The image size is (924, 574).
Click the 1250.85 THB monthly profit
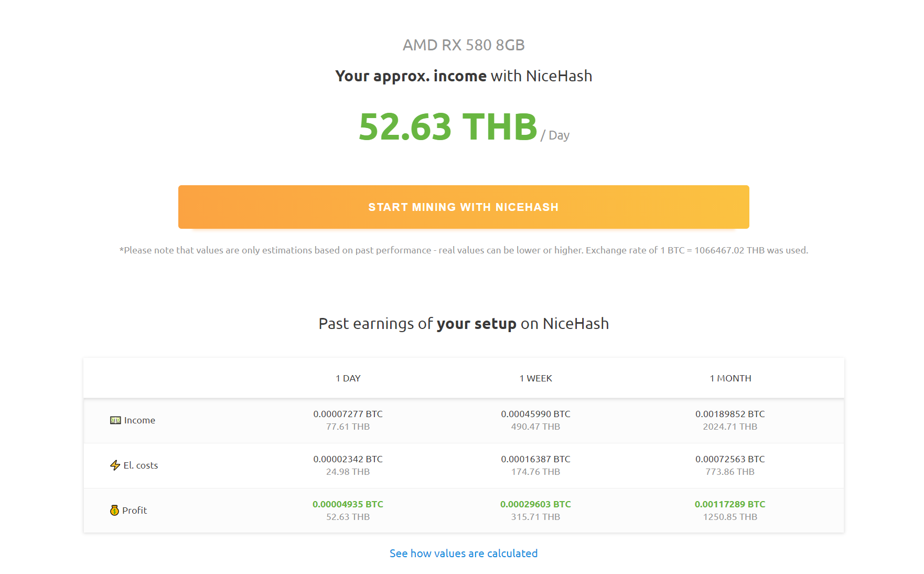tap(730, 517)
